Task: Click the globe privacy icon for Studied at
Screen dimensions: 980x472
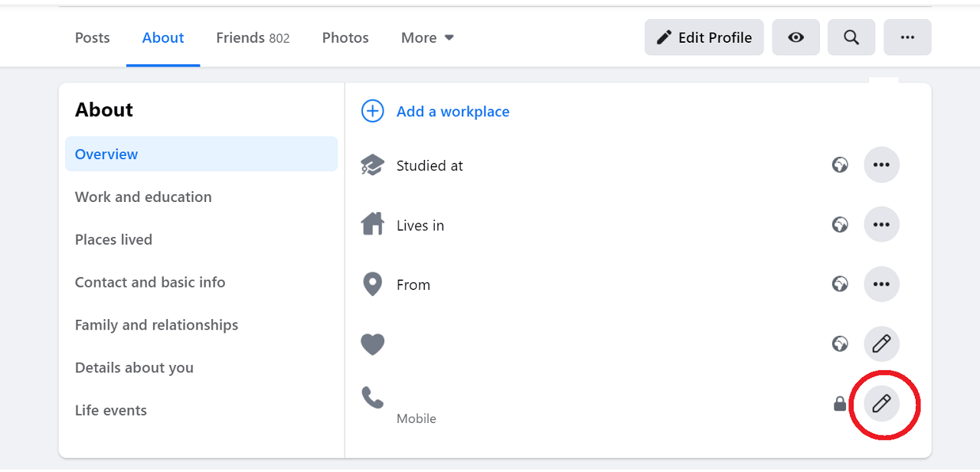Action: click(x=840, y=165)
